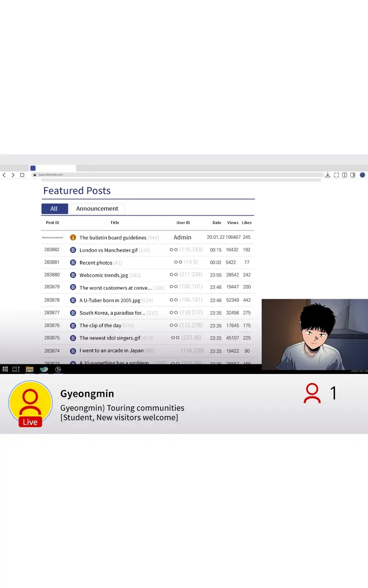368x588 pixels.
Task: Open the start grid menu in taskbar
Action: pos(5,369)
